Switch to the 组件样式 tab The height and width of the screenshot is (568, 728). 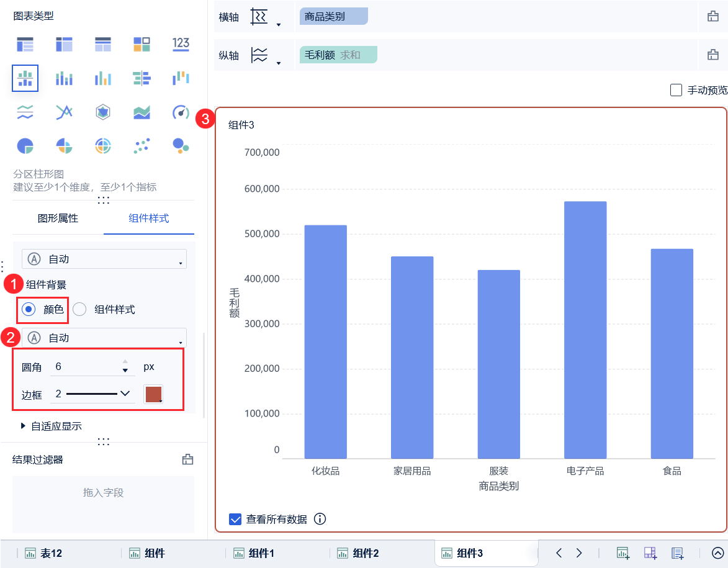click(x=148, y=219)
